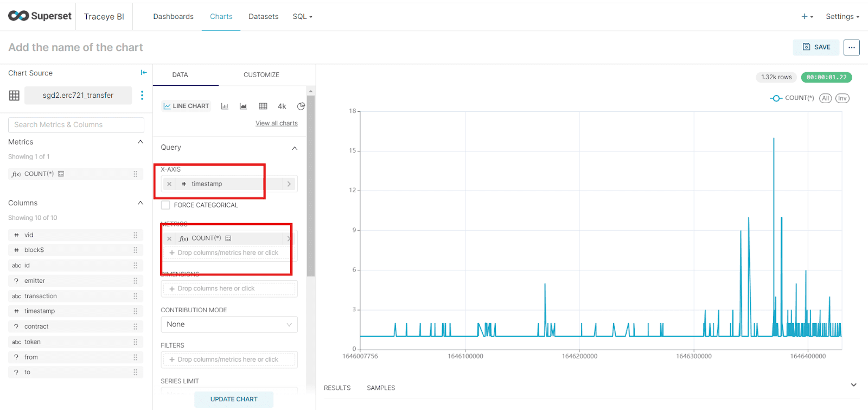Click the chart name title field
The width and height of the screenshot is (868, 410).
click(75, 47)
